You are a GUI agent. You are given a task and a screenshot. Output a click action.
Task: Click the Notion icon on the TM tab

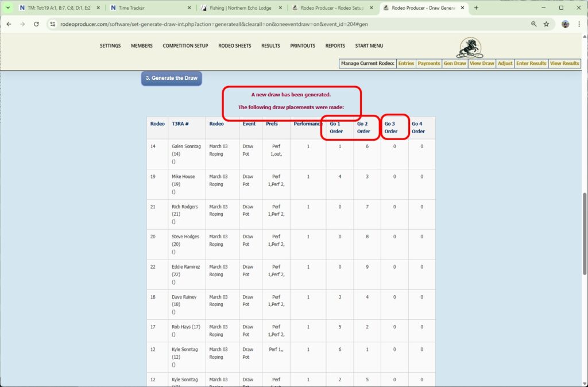click(22, 8)
